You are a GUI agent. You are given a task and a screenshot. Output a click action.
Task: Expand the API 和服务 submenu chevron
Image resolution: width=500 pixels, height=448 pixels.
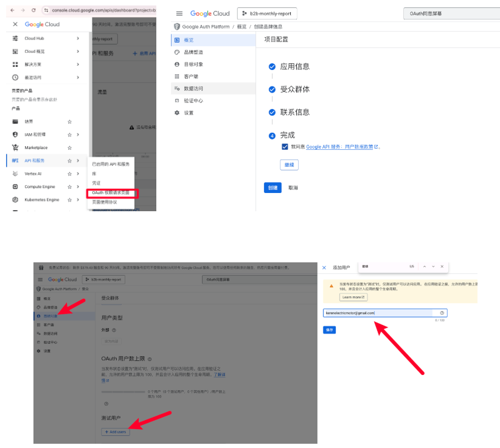(x=78, y=161)
